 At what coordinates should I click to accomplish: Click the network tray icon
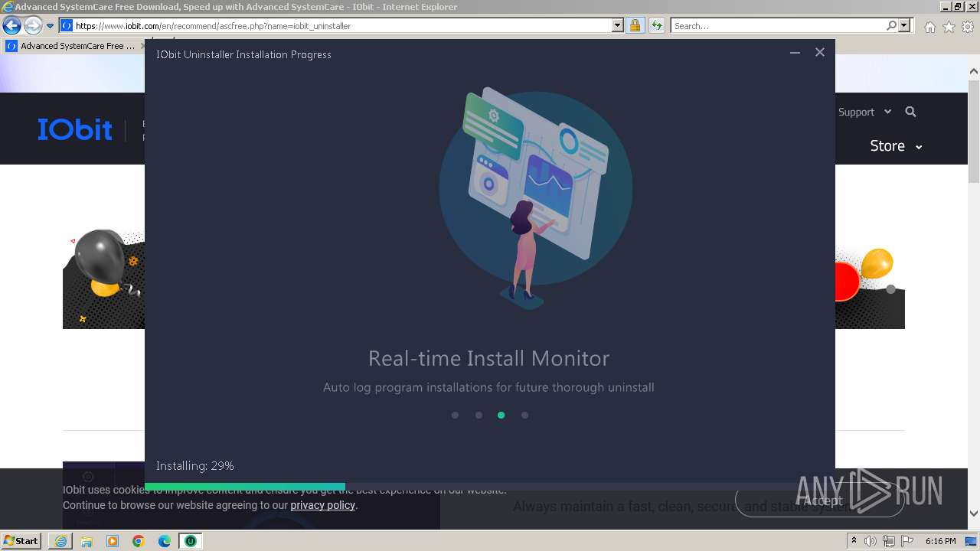889,541
